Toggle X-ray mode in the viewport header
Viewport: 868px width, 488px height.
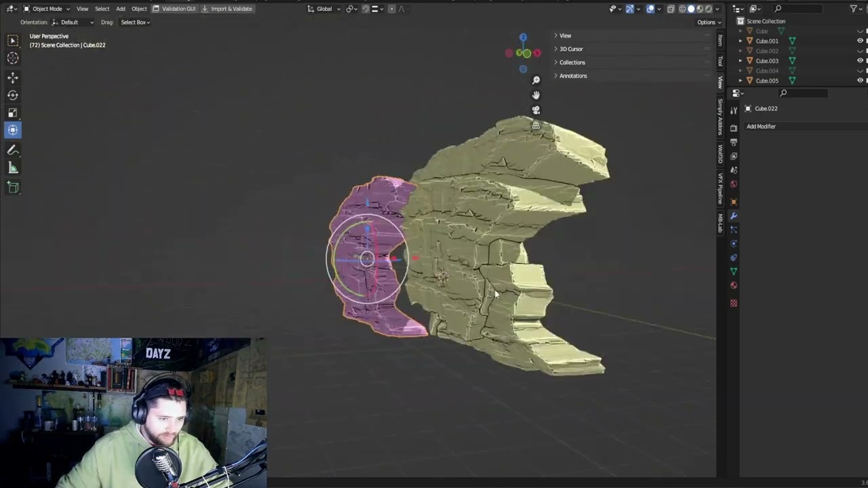click(671, 9)
